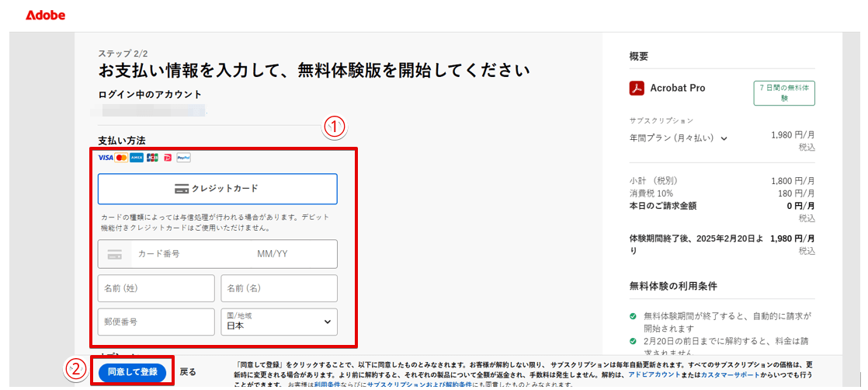This screenshot has height=390, width=868.
Task: Click the 小計 (税別) line
Action: click(653, 181)
